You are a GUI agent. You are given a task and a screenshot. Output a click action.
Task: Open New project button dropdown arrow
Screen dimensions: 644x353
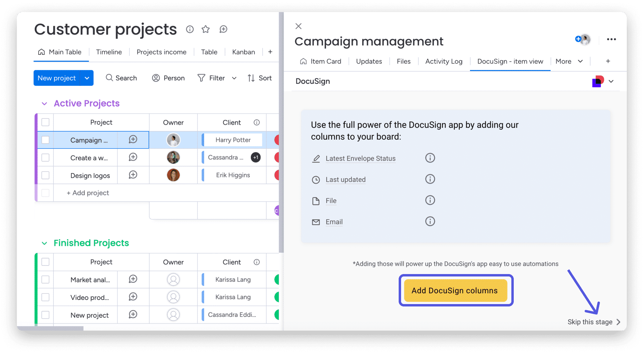pos(87,78)
